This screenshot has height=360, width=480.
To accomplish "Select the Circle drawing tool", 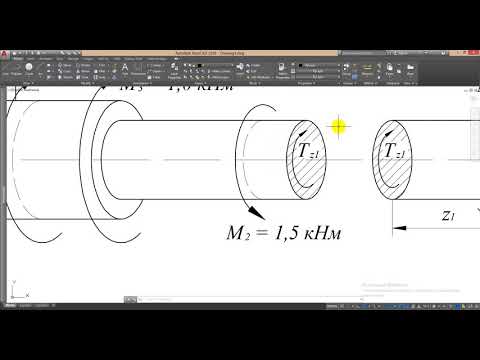I will pos(29,69).
